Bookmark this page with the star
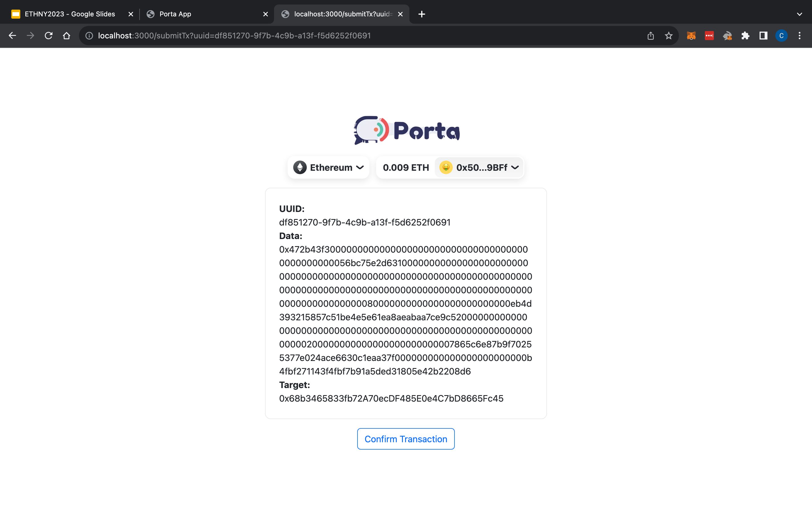The width and height of the screenshot is (812, 508). 669,36
